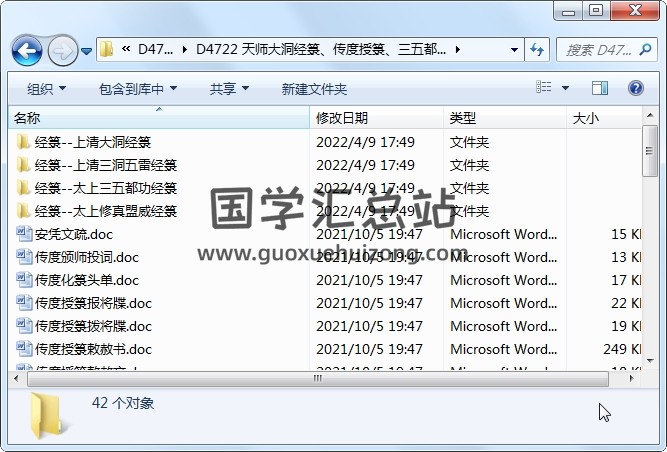Refresh the current folder view
This screenshot has width=667, height=452.
537,50
